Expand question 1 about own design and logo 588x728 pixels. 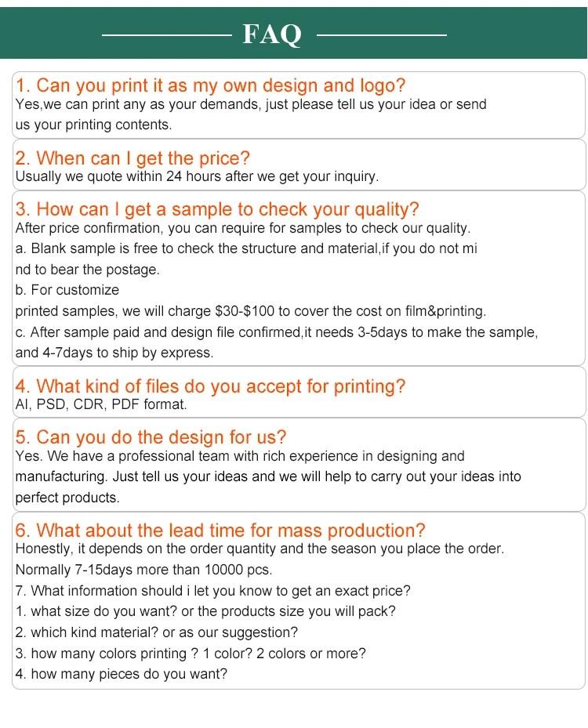[x=210, y=85]
